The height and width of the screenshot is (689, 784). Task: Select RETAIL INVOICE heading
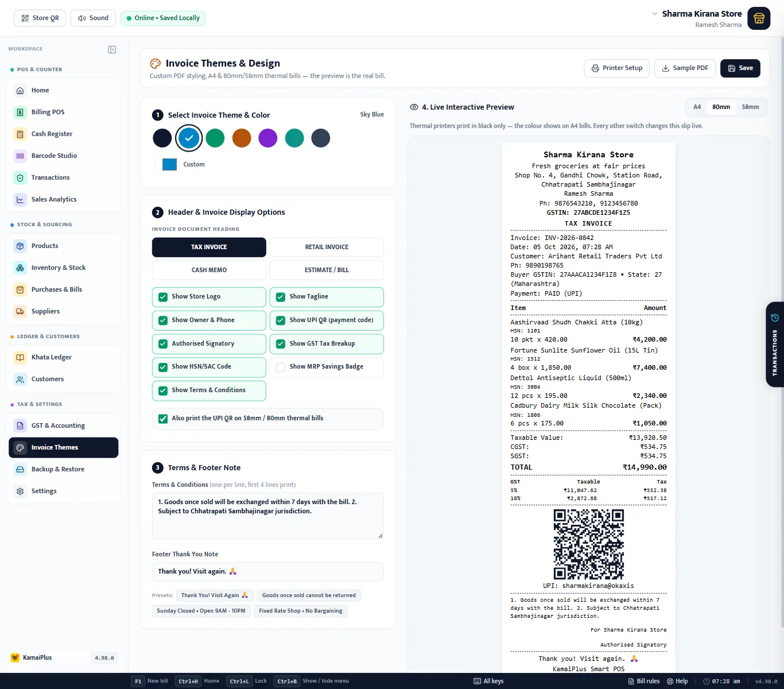(x=327, y=247)
